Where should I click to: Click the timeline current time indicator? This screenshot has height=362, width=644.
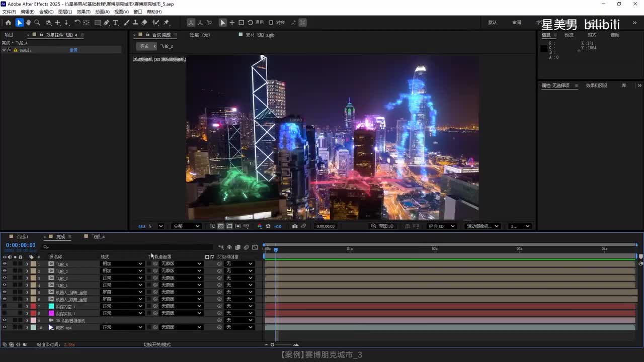[276, 250]
